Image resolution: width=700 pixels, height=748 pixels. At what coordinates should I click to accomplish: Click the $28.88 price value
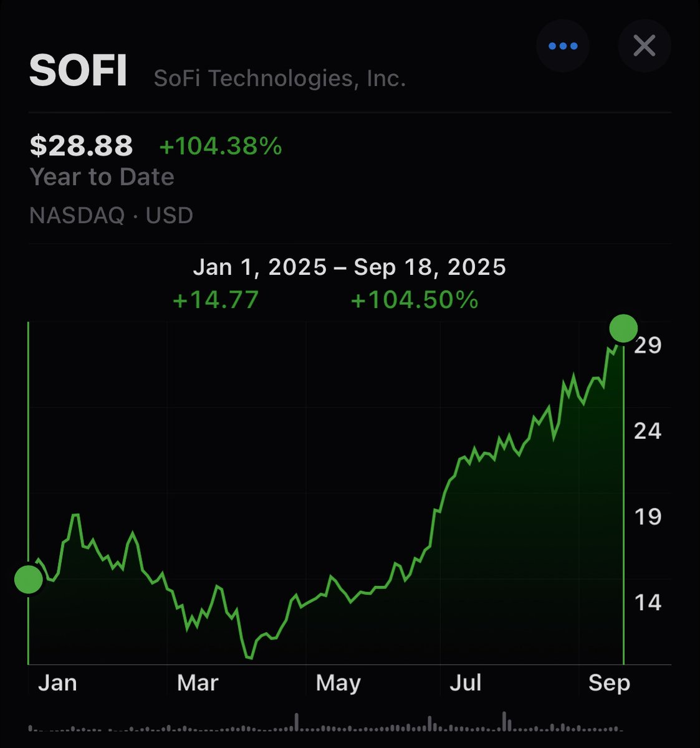[81, 146]
